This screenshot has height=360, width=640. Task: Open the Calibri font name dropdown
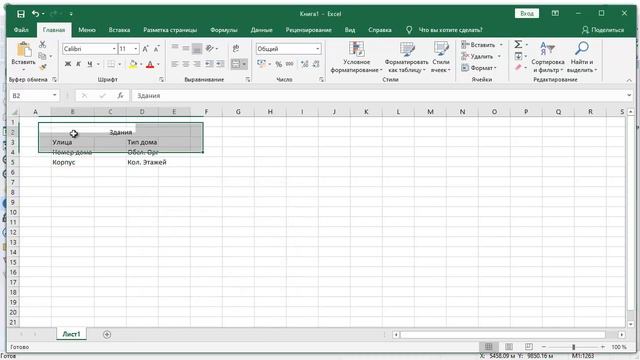click(114, 49)
